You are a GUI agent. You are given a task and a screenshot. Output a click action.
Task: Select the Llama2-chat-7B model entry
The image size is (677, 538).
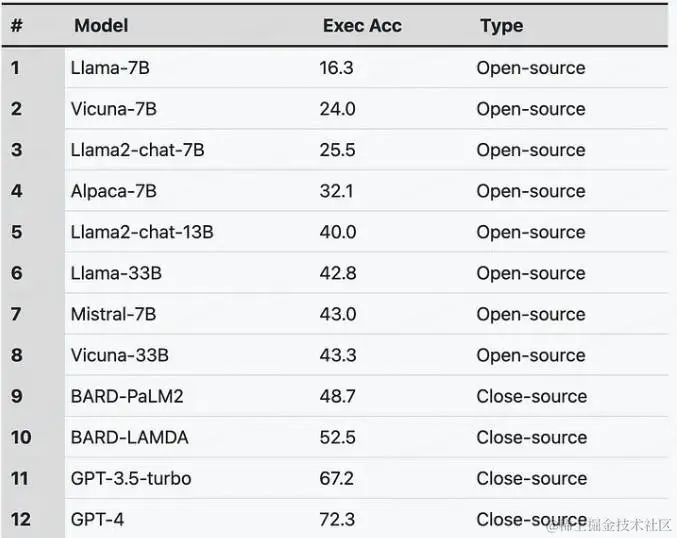[x=137, y=150]
